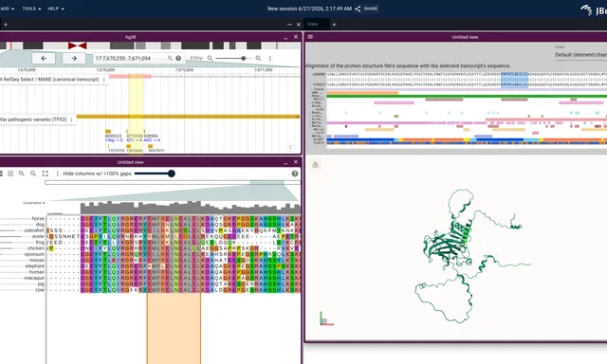Click variant feature 3773528 in the ClinVar track
The image size is (607, 364).
click(135, 136)
